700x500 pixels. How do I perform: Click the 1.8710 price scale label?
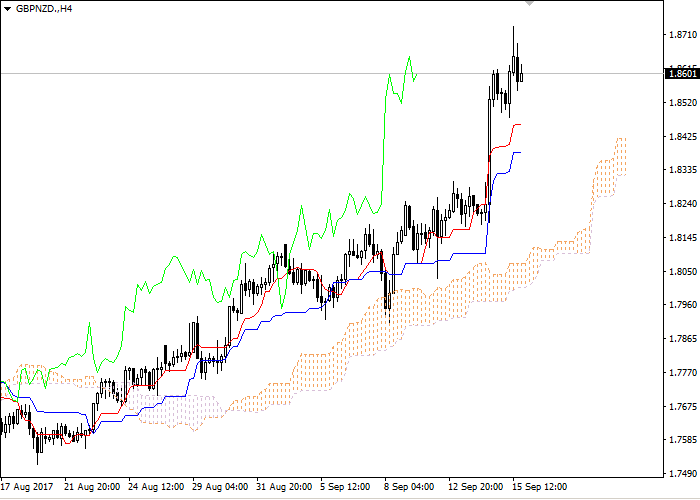(x=683, y=35)
